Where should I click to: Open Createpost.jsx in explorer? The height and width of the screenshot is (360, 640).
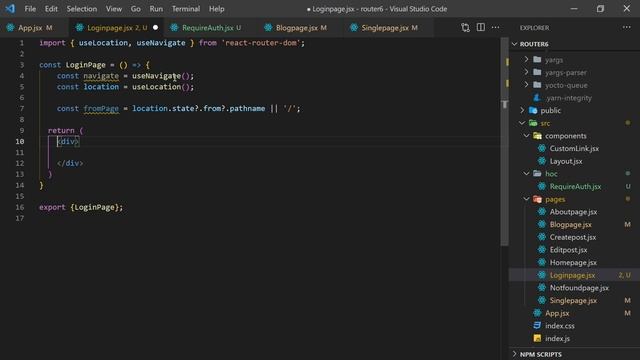[574, 237]
